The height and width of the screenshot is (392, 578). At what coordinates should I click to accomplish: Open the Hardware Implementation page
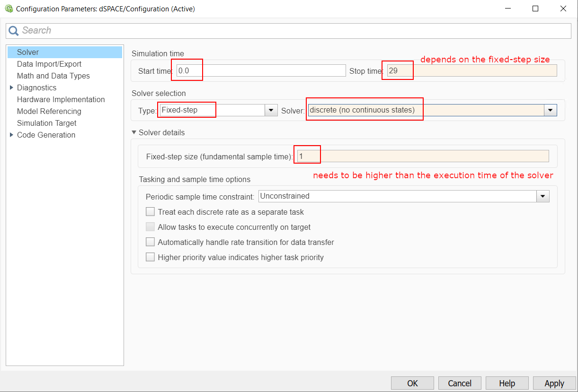point(61,99)
